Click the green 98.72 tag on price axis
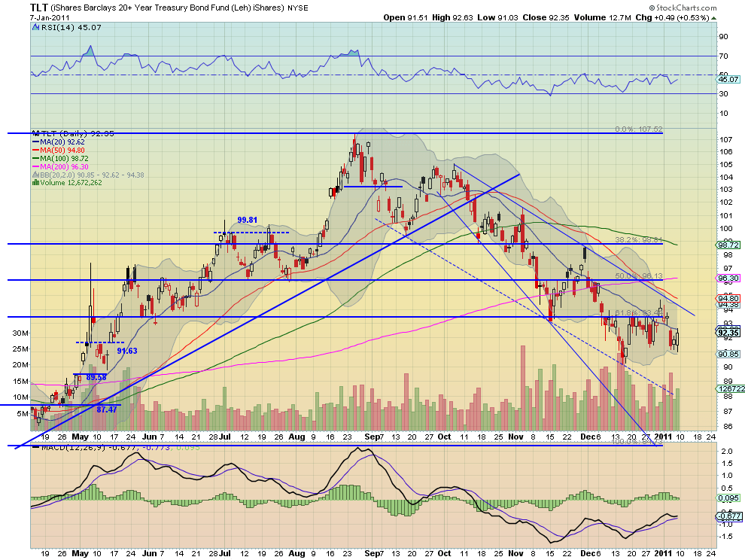Screen dimensions: 745x560 [728, 245]
